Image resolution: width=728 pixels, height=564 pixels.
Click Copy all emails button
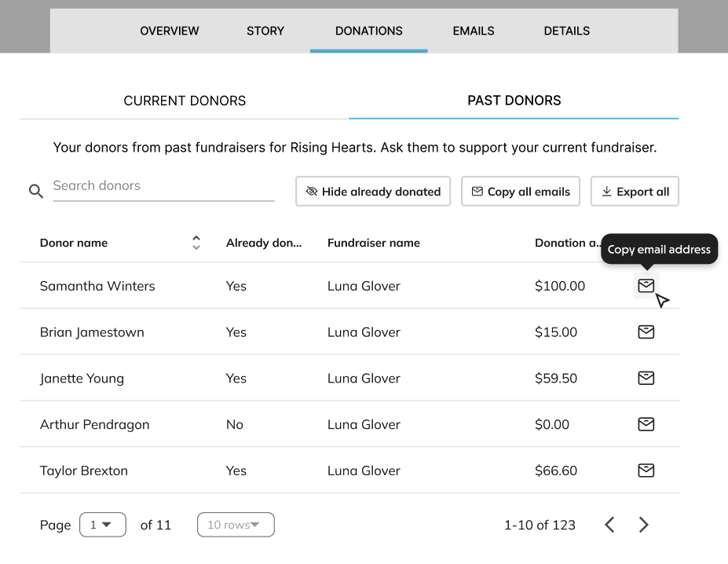(x=521, y=192)
